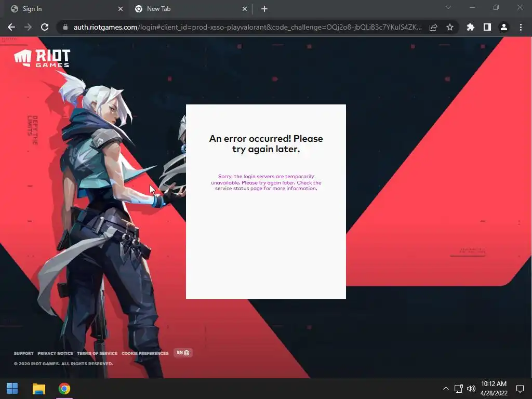Close the New Tab tab

click(x=245, y=9)
